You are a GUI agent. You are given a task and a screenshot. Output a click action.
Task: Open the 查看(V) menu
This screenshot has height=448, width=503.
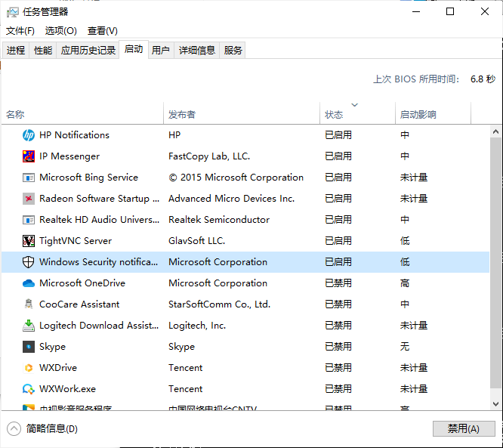tap(102, 31)
